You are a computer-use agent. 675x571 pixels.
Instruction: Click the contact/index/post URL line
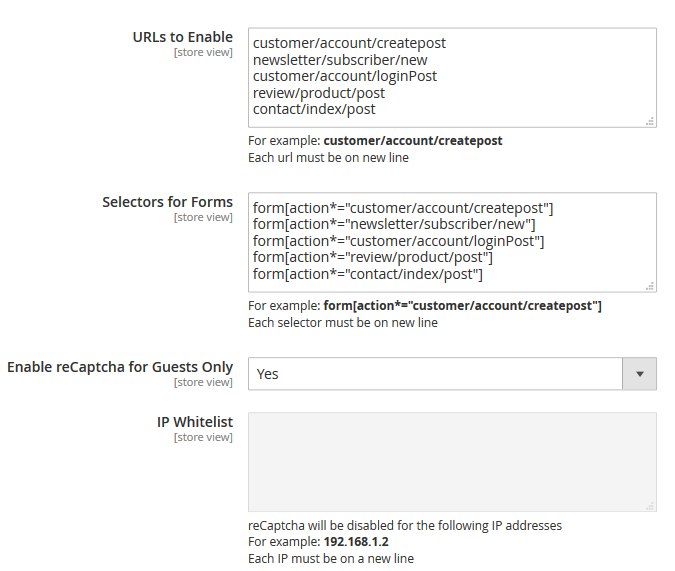(x=314, y=109)
